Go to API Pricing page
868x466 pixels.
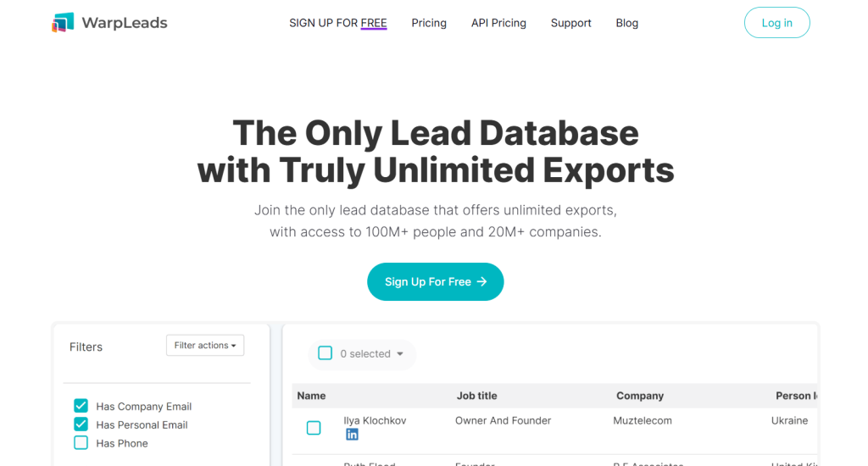pos(498,23)
